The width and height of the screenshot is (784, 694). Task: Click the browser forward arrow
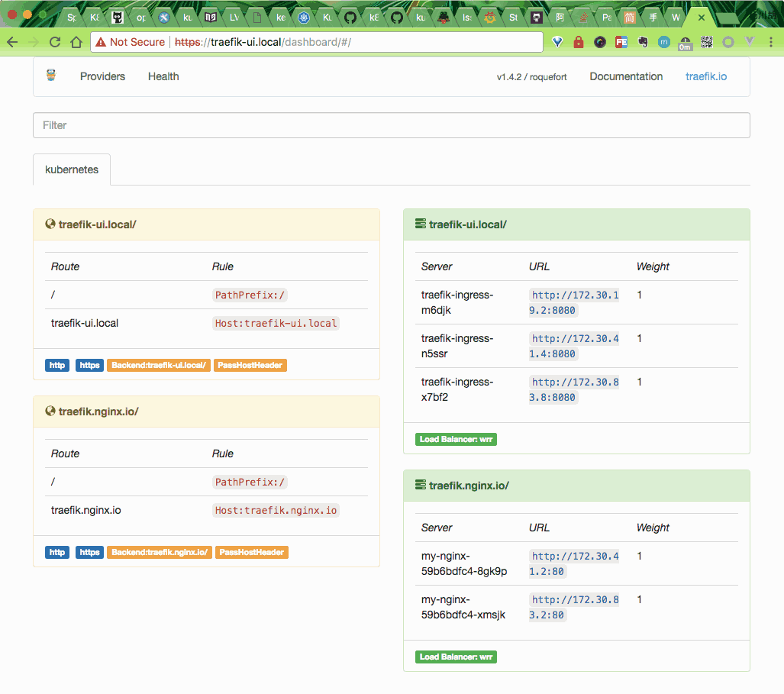tap(34, 42)
